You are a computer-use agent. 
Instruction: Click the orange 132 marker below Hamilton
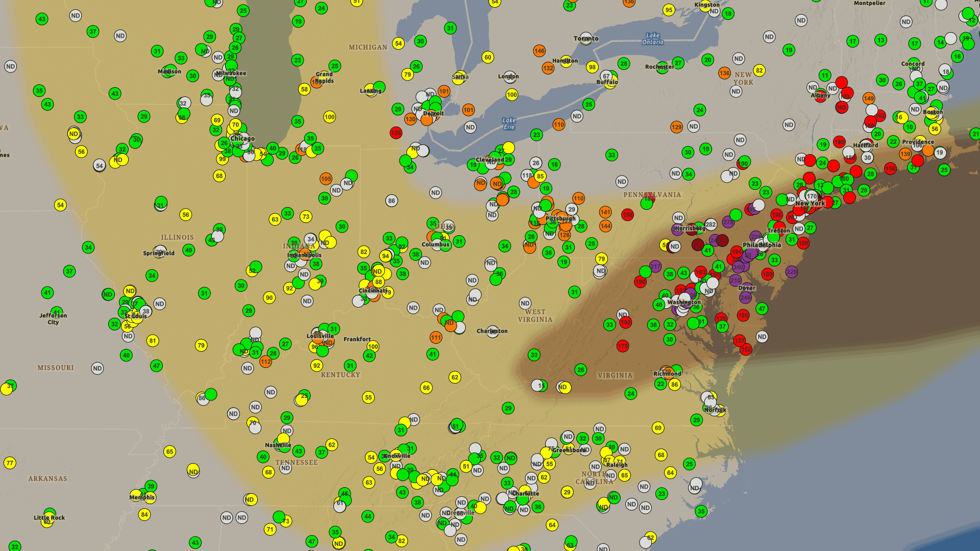click(548, 68)
